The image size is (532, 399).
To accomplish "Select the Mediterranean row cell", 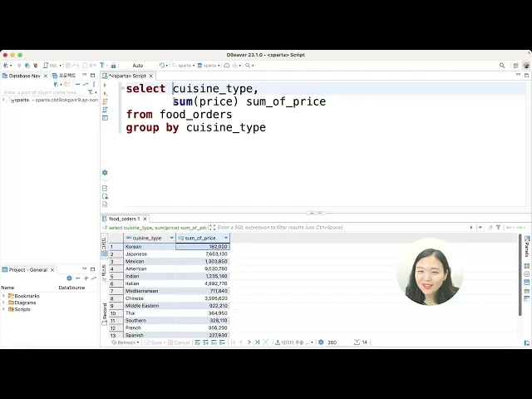I will (150, 291).
